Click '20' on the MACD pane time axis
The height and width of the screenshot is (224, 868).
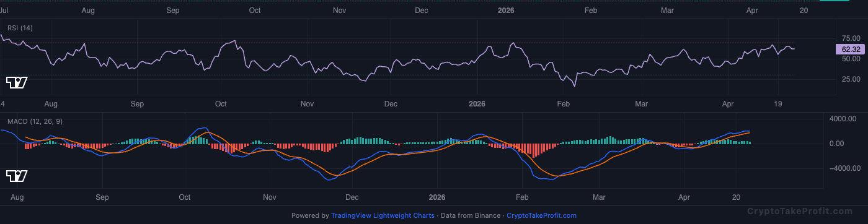737,197
